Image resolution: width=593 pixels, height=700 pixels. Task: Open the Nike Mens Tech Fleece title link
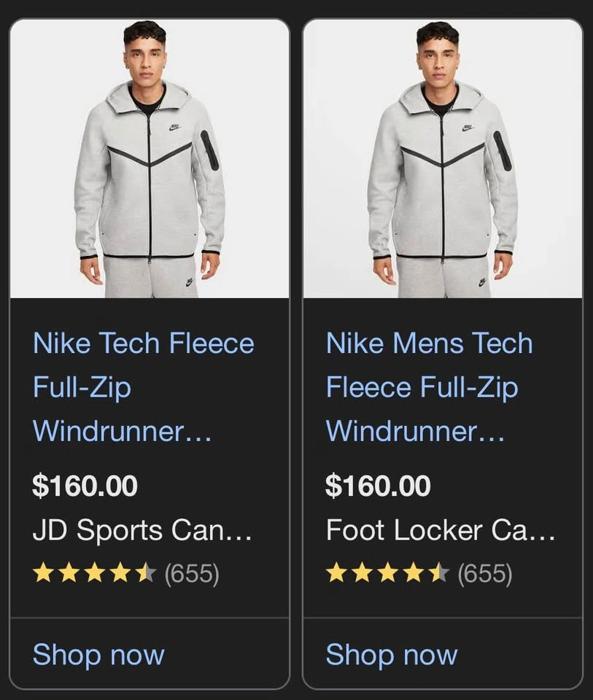(429, 386)
